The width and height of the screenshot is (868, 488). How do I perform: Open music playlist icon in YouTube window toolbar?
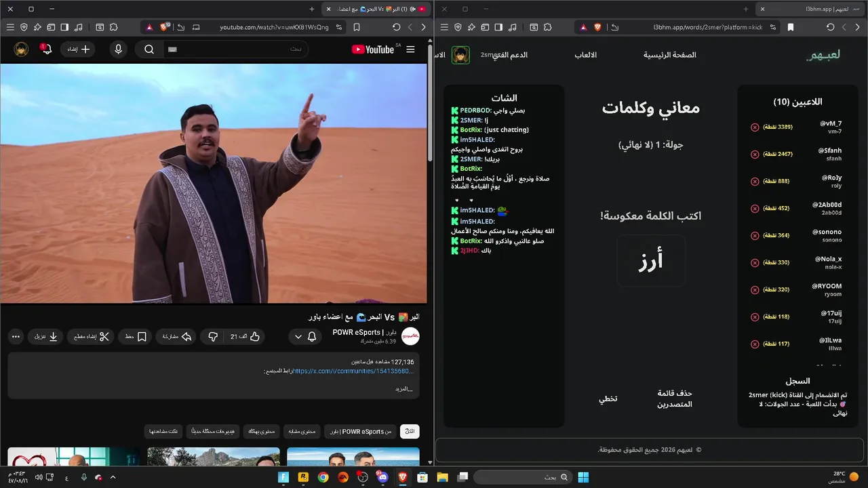coord(78,27)
